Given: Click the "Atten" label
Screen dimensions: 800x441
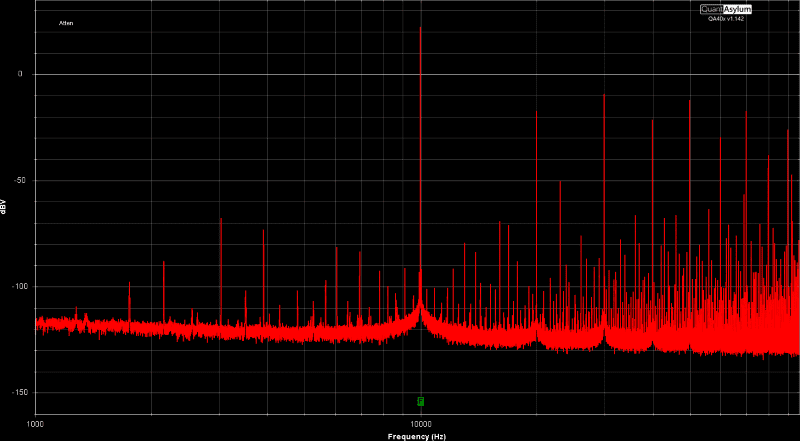Looking at the screenshot, I should (66, 23).
